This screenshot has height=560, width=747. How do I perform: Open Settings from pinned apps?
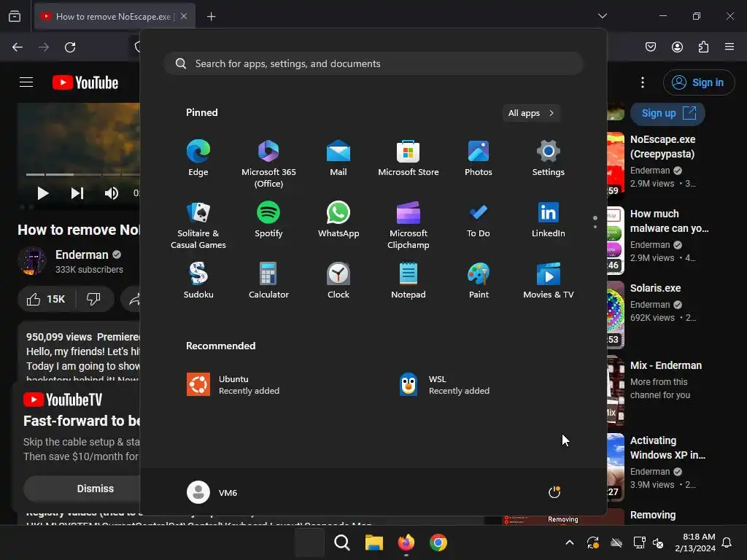(x=549, y=158)
